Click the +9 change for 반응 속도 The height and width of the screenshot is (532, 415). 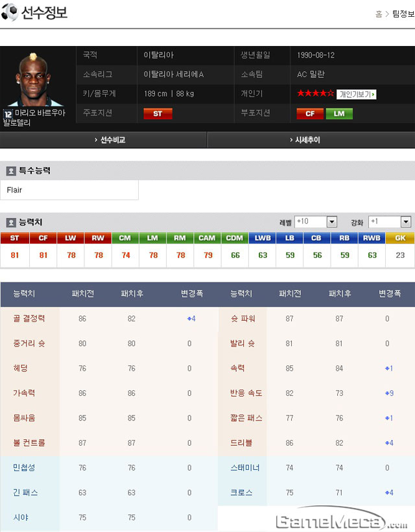point(389,393)
